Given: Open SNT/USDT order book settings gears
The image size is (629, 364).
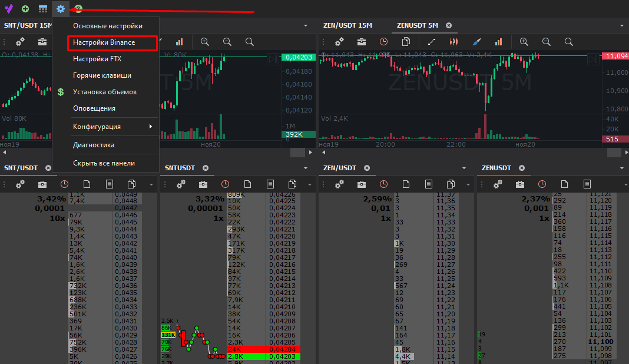Looking at the screenshot, I should [x=20, y=184].
